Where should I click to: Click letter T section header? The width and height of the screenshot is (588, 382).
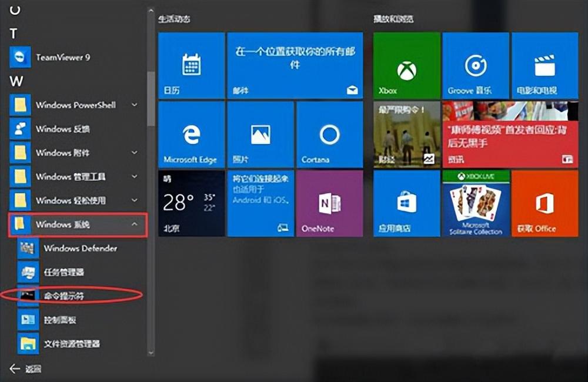click(14, 33)
